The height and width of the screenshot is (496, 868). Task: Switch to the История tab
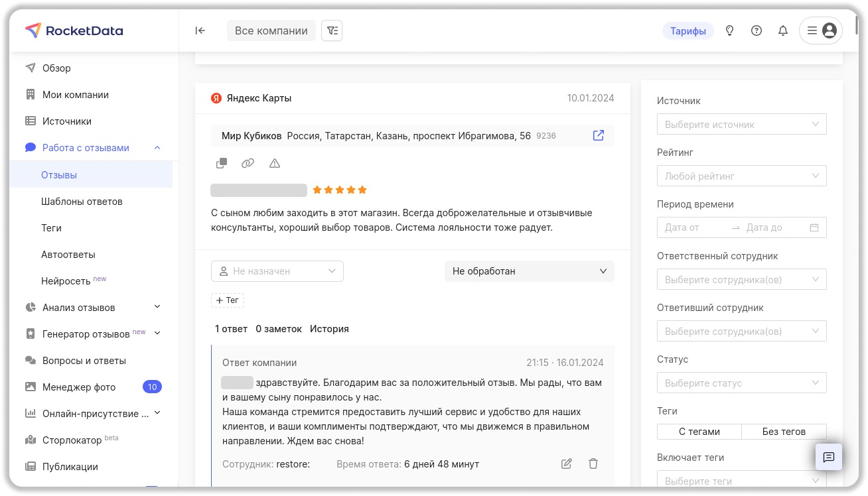click(x=329, y=329)
